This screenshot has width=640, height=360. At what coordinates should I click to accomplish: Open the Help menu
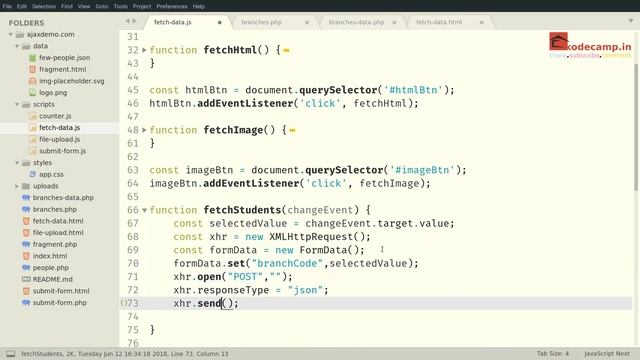coord(199,6)
